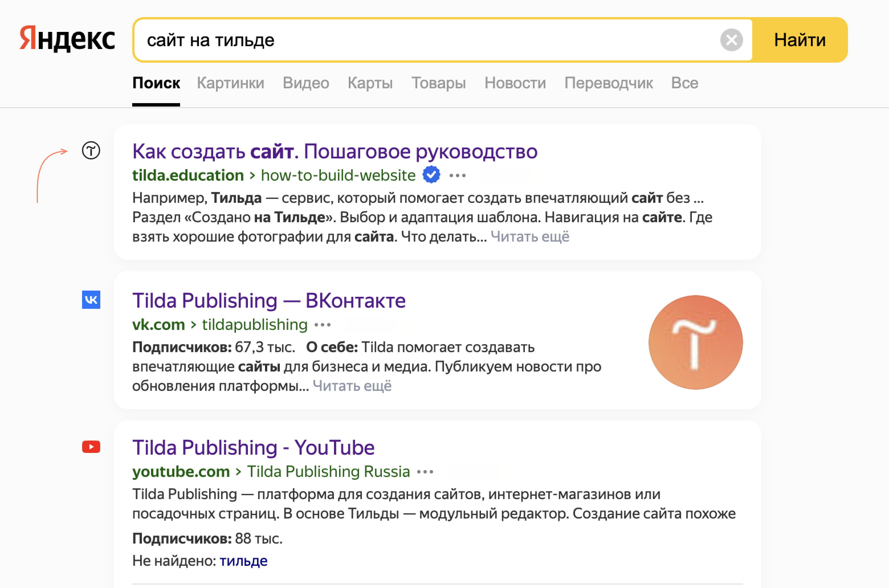This screenshot has height=588, width=889.
Task: Open three-dots menu for tilda.education result
Action: (x=457, y=175)
